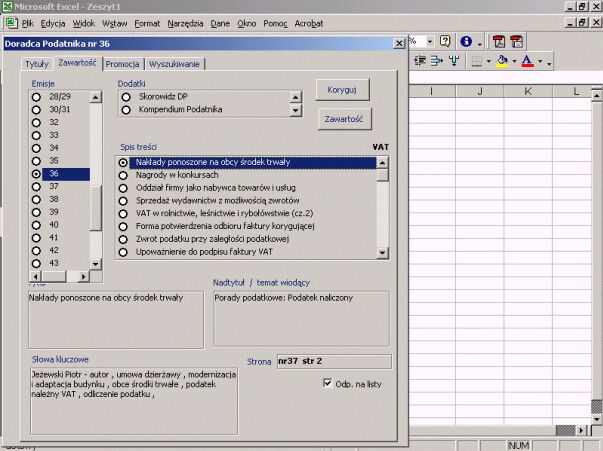Expand the Fill Color dropdown arrow
The height and width of the screenshot is (451, 603).
[x=515, y=62]
